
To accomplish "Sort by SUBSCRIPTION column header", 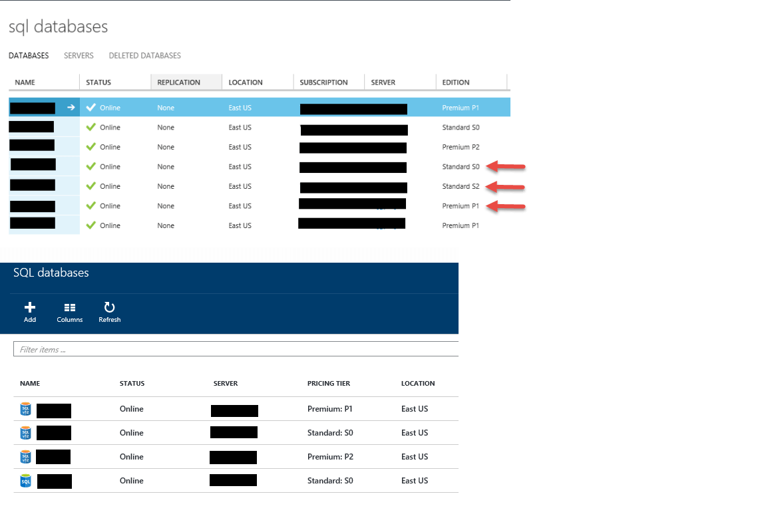I will pos(323,82).
